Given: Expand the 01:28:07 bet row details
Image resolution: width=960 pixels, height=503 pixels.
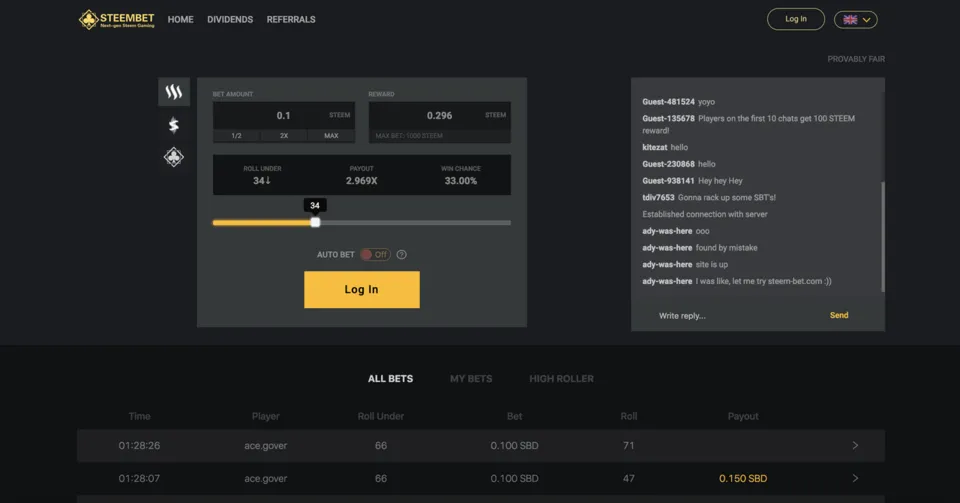Looking at the screenshot, I should [x=855, y=479].
